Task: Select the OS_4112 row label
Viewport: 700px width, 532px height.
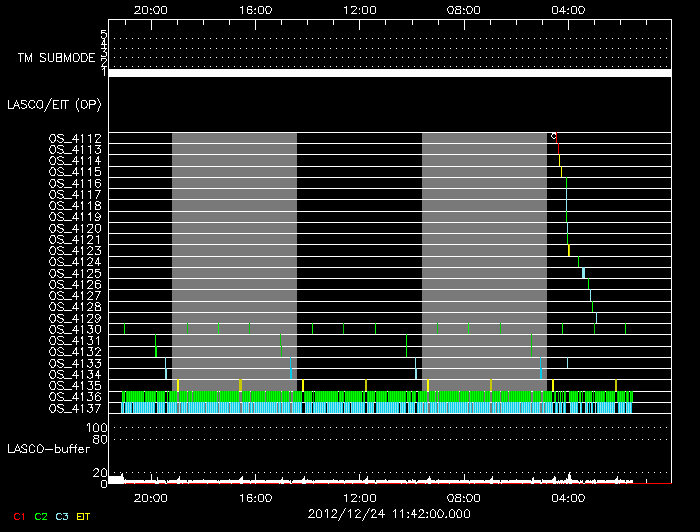Action: click(75, 138)
